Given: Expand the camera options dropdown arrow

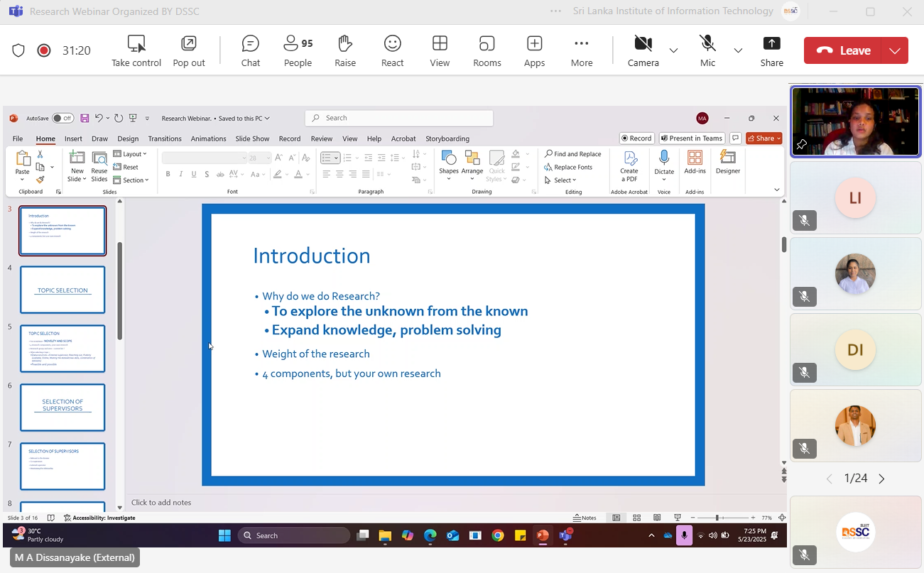Looking at the screenshot, I should [x=673, y=50].
